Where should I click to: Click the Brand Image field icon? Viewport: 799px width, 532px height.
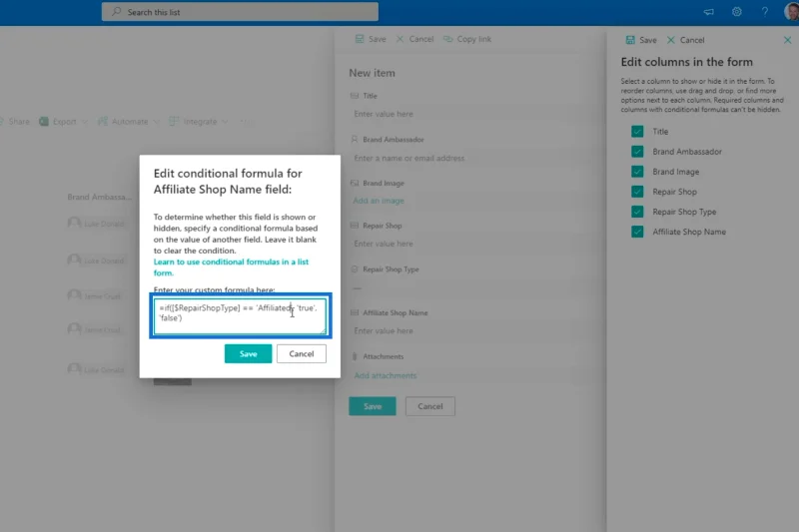[355, 183]
